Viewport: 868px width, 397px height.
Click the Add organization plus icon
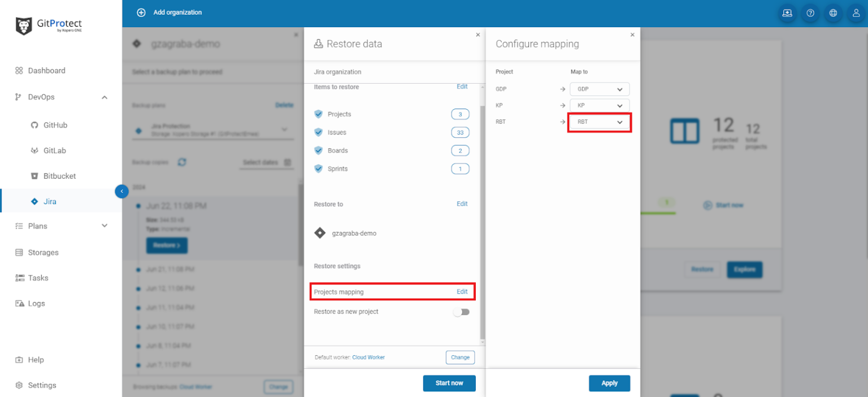tap(141, 12)
